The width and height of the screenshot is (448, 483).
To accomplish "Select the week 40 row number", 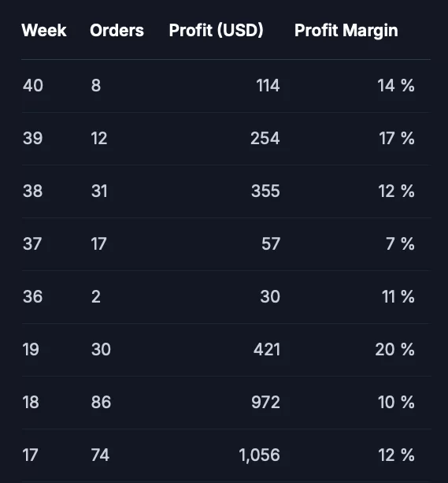I will coord(33,85).
